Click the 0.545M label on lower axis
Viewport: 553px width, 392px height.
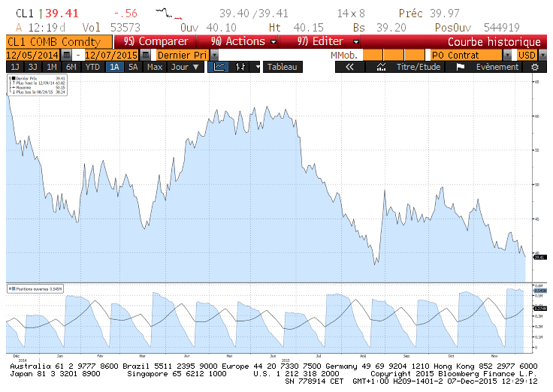pos(540,291)
